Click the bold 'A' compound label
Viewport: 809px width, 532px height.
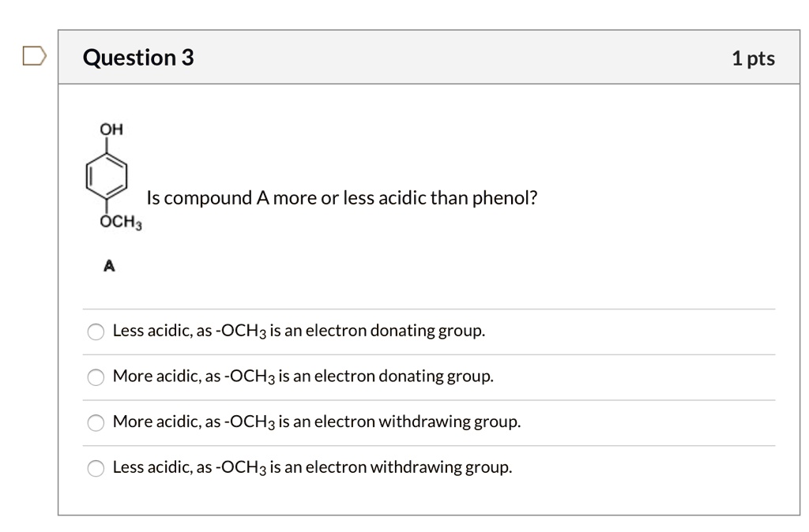pyautogui.click(x=109, y=267)
